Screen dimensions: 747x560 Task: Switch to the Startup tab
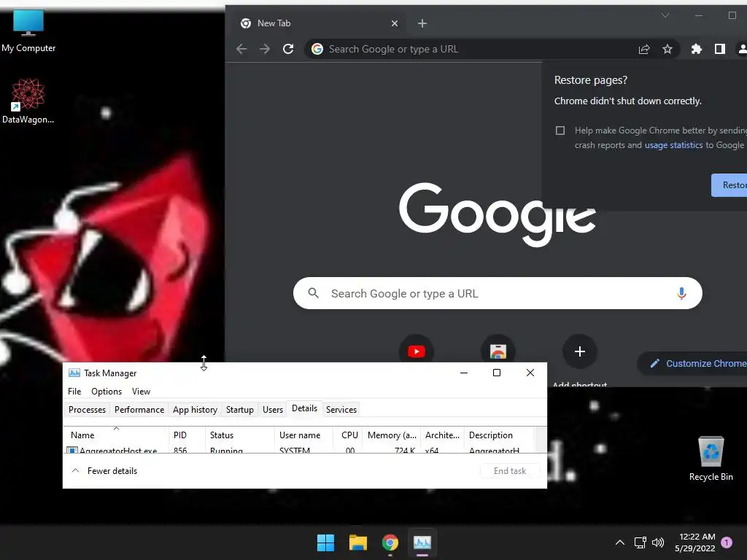239,410
